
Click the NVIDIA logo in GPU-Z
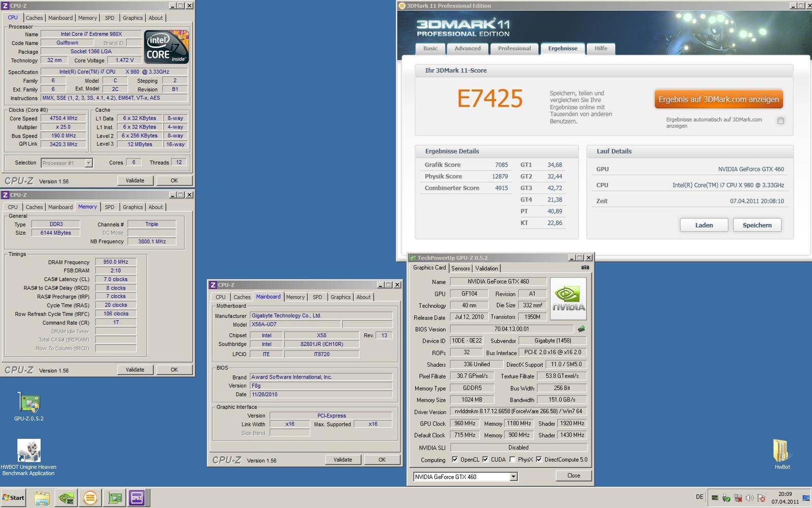tap(568, 299)
